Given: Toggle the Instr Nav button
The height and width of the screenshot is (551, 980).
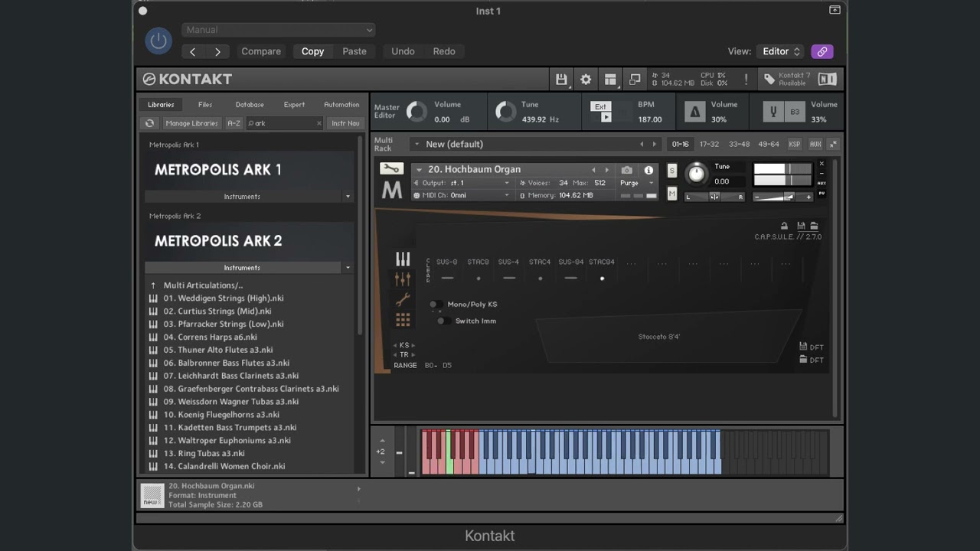Looking at the screenshot, I should click(345, 123).
